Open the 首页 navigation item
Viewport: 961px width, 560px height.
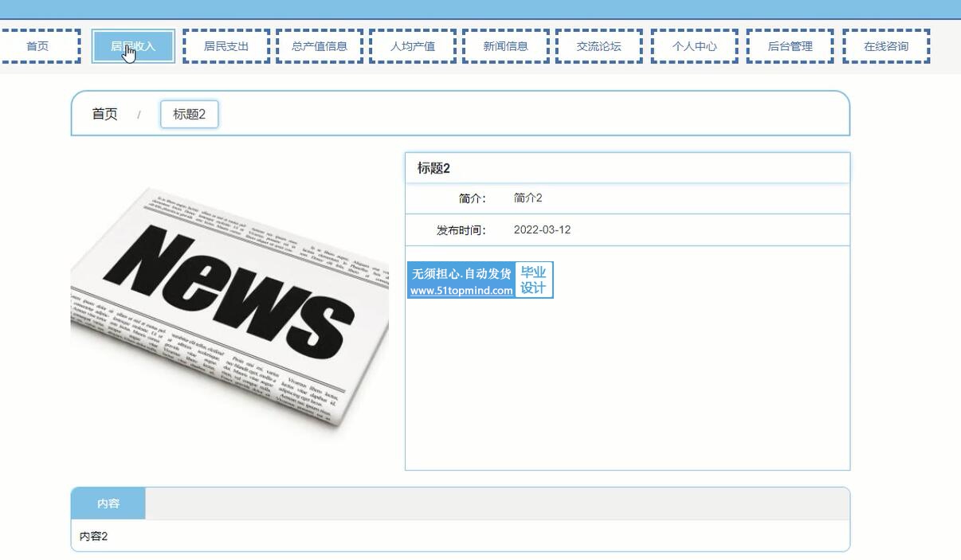click(37, 46)
